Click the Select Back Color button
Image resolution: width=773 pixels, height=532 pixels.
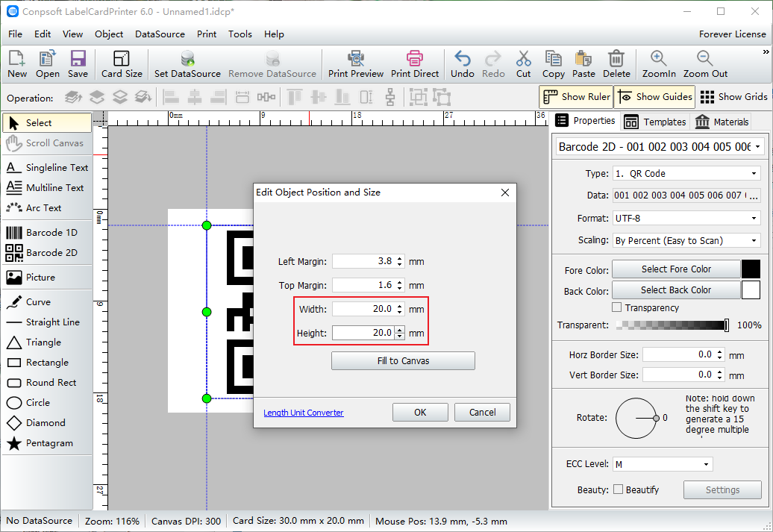click(x=676, y=290)
